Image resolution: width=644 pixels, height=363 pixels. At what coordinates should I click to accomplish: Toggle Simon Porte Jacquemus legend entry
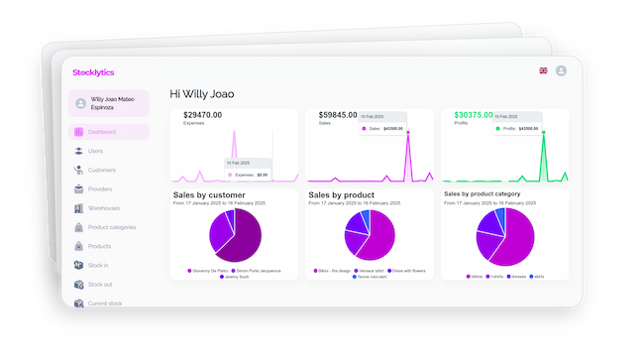point(256,271)
